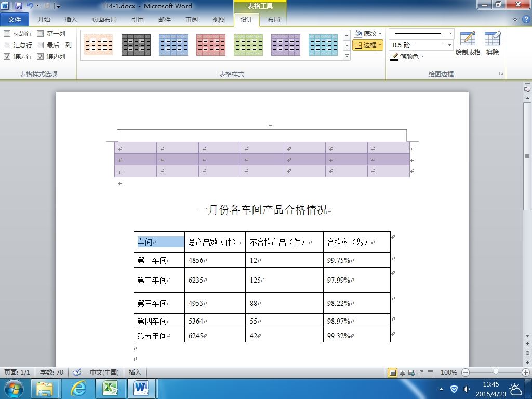Open the Undo history dropdown arrow
The image size is (532, 399).
37,5
